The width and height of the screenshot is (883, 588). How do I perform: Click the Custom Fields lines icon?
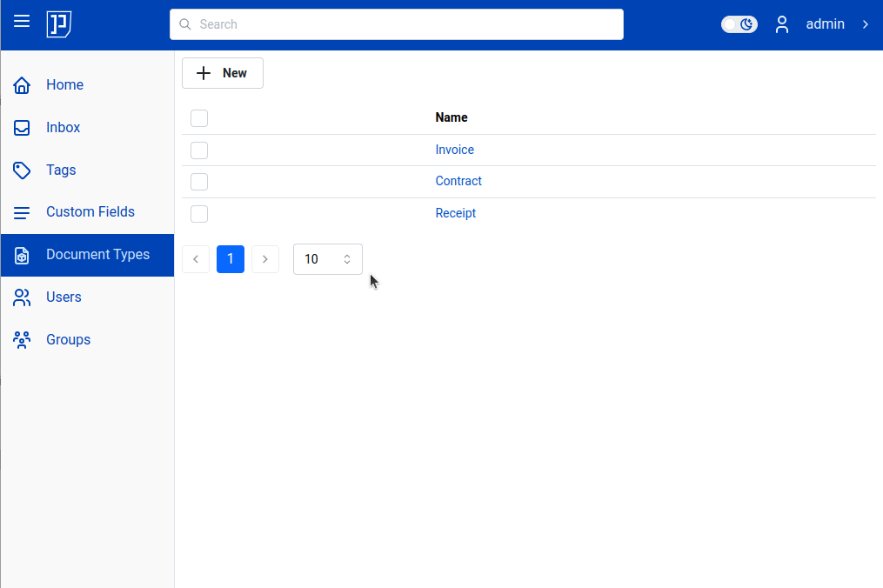pos(22,212)
